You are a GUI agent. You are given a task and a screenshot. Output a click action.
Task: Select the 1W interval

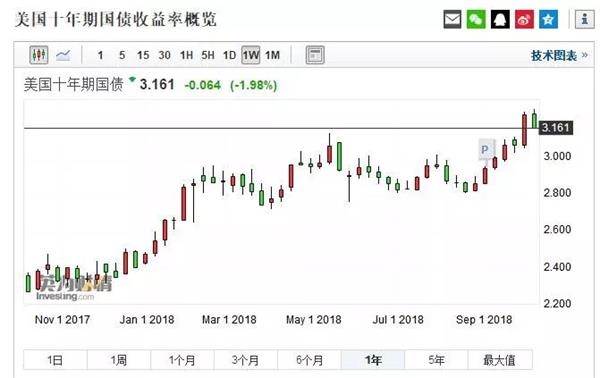[251, 55]
